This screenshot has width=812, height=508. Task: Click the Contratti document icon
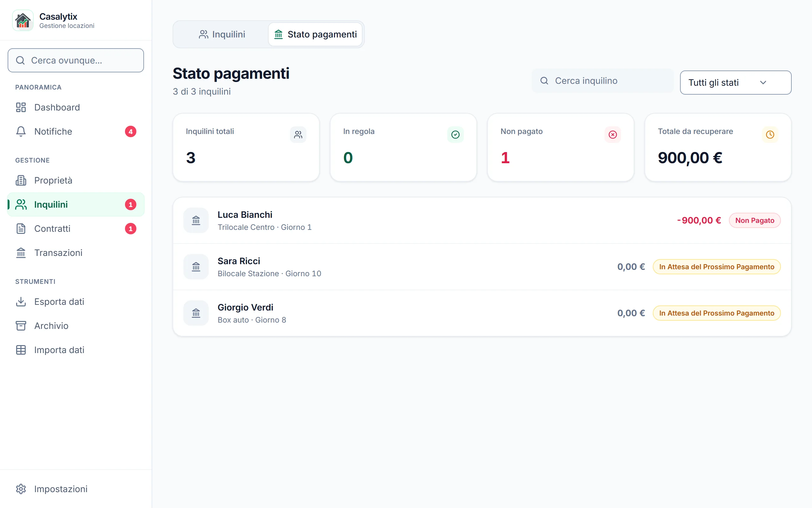(x=21, y=229)
